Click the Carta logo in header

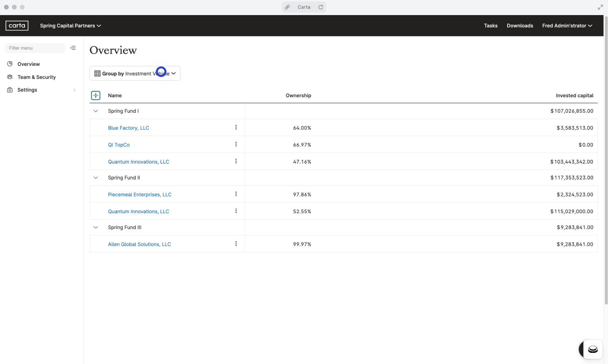[17, 26]
